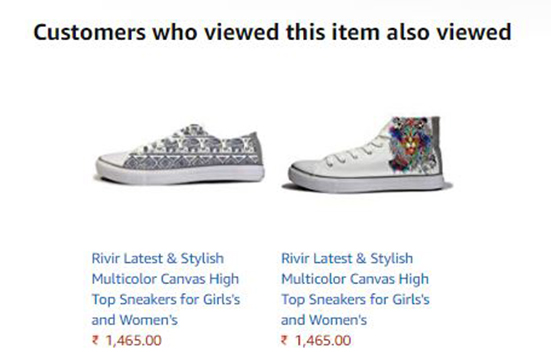Click the 'Customers who viewed this item also viewed' heading
Screen dimensions: 551x361
click(x=272, y=32)
